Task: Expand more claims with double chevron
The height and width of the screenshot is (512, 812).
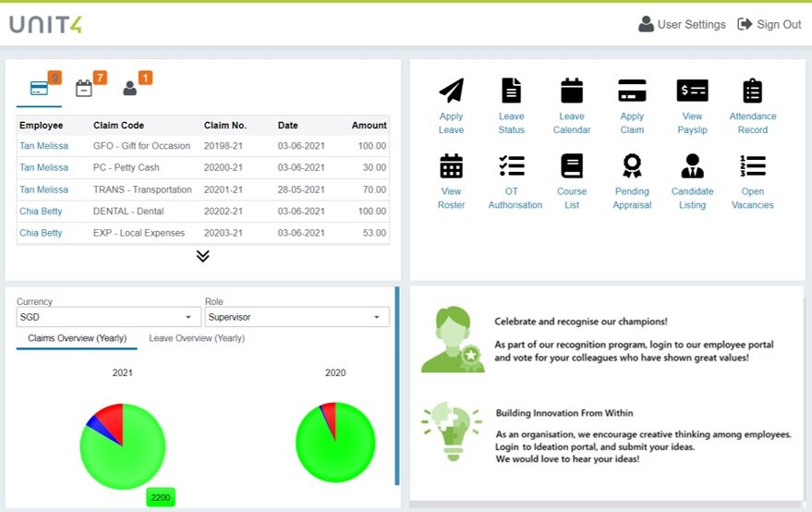Action: tap(203, 256)
